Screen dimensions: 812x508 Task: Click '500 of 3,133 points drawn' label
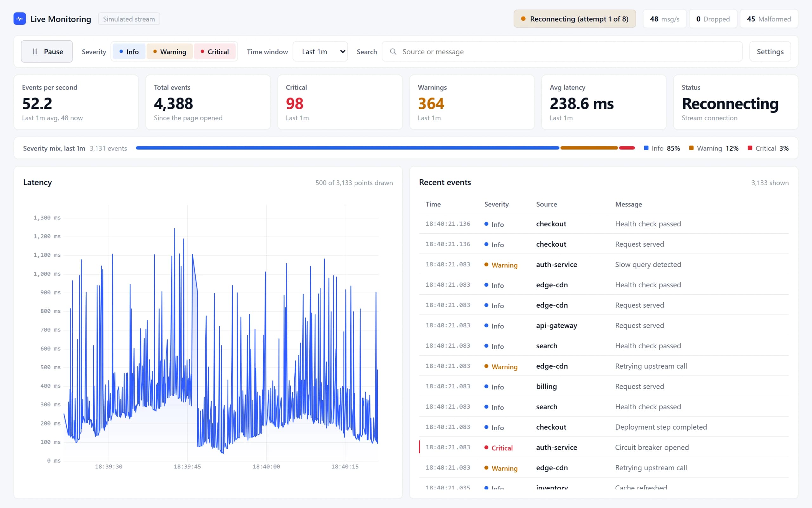point(354,183)
